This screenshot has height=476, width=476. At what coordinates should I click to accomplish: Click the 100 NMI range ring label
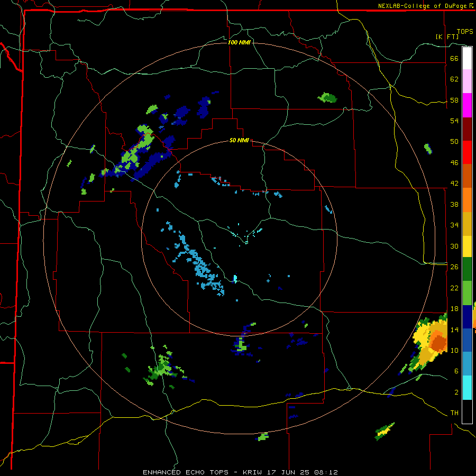pyautogui.click(x=239, y=42)
